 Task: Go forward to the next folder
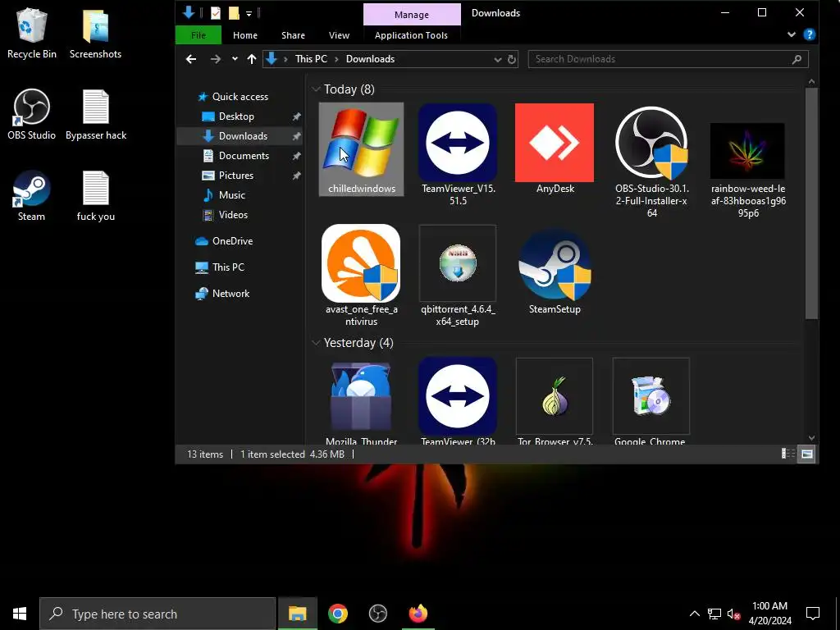(x=216, y=59)
